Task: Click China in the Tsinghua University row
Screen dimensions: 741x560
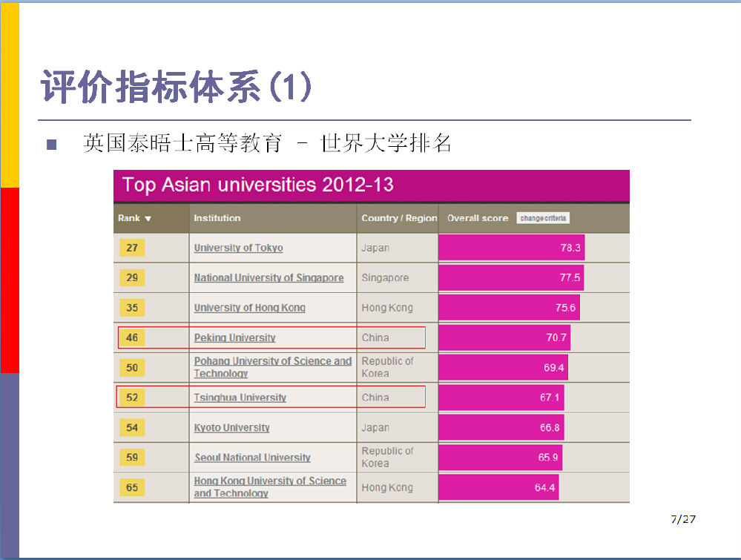Action: [375, 398]
